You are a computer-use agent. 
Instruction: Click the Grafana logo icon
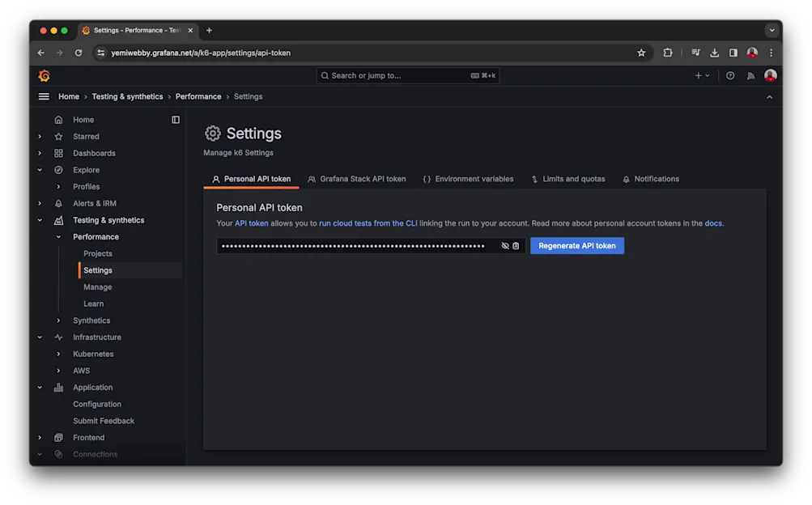point(44,75)
